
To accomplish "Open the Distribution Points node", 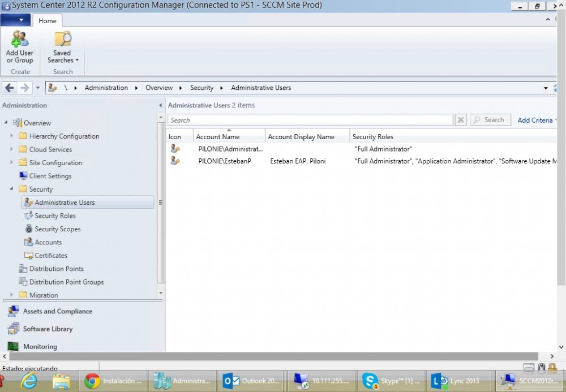I will pyautogui.click(x=56, y=269).
